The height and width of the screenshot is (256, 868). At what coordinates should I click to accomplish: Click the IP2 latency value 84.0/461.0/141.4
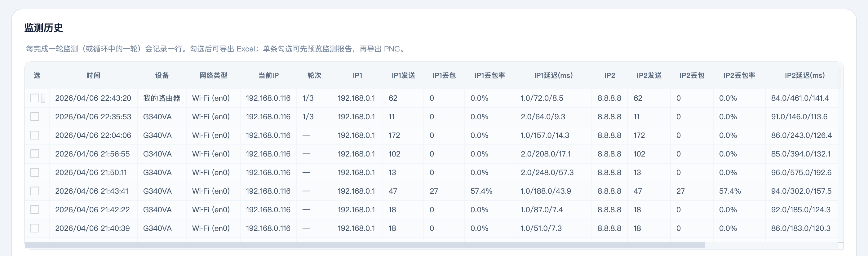coord(800,98)
